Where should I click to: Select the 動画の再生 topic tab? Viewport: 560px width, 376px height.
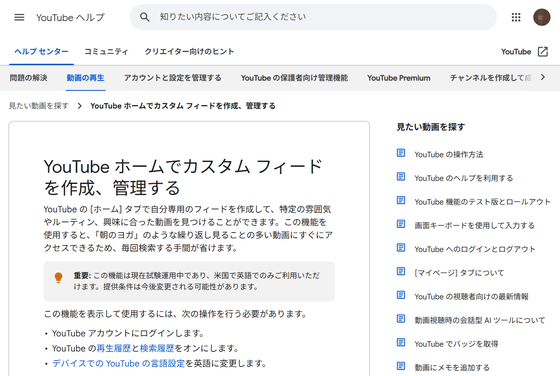click(x=85, y=78)
